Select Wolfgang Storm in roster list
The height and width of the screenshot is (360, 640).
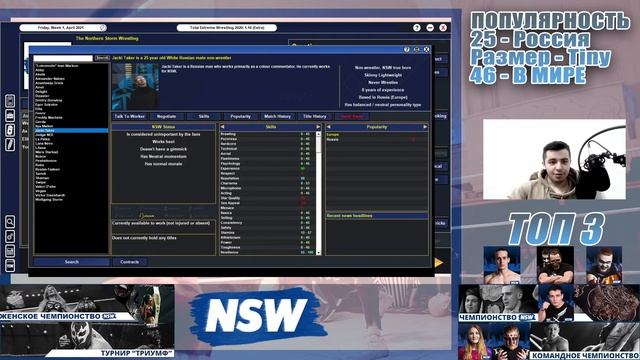point(71,200)
